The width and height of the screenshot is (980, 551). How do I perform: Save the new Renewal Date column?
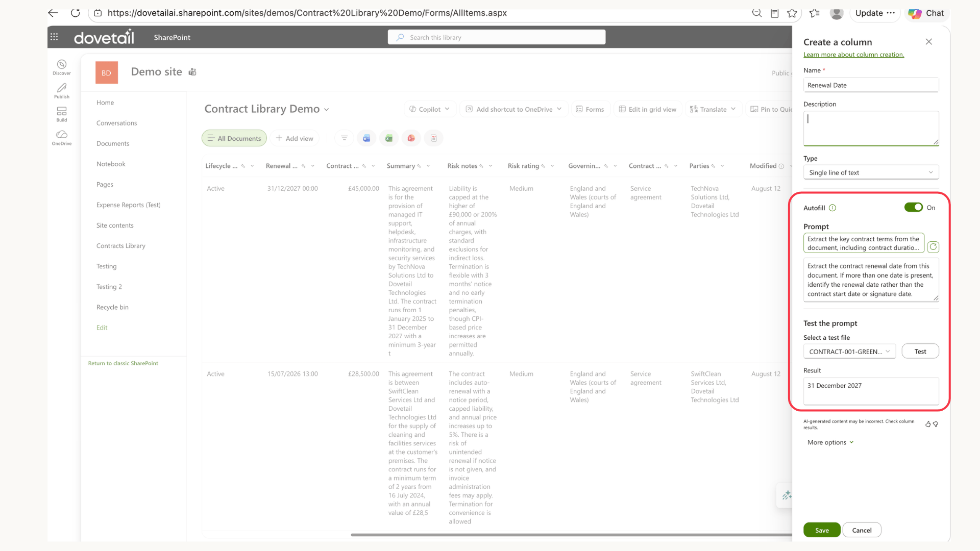coord(822,530)
